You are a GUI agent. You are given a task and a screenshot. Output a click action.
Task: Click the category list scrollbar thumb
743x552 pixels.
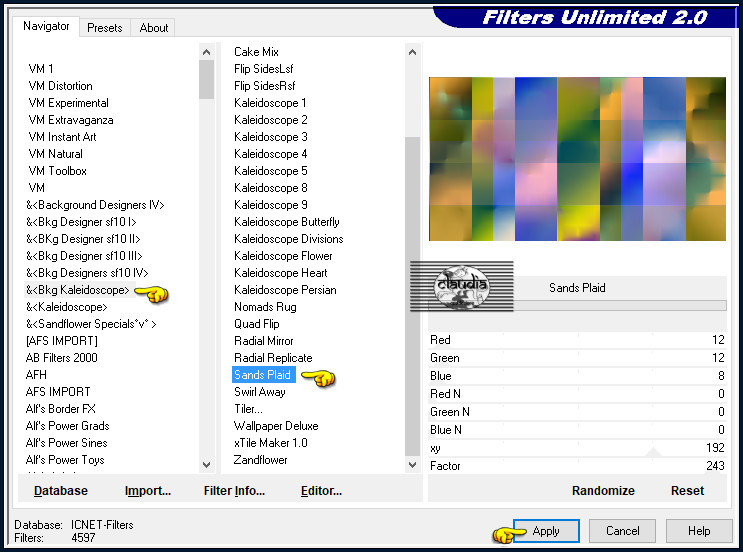[x=207, y=79]
